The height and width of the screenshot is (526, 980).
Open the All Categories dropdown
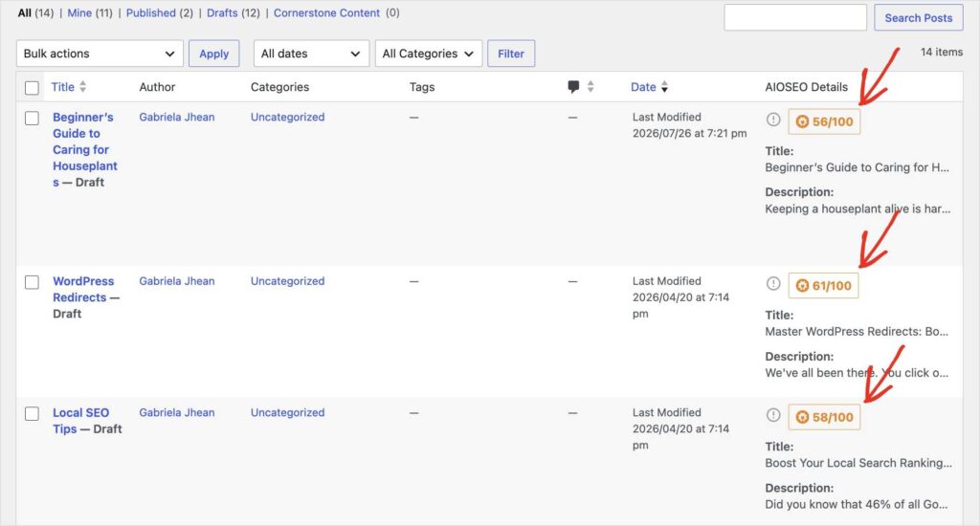click(429, 54)
